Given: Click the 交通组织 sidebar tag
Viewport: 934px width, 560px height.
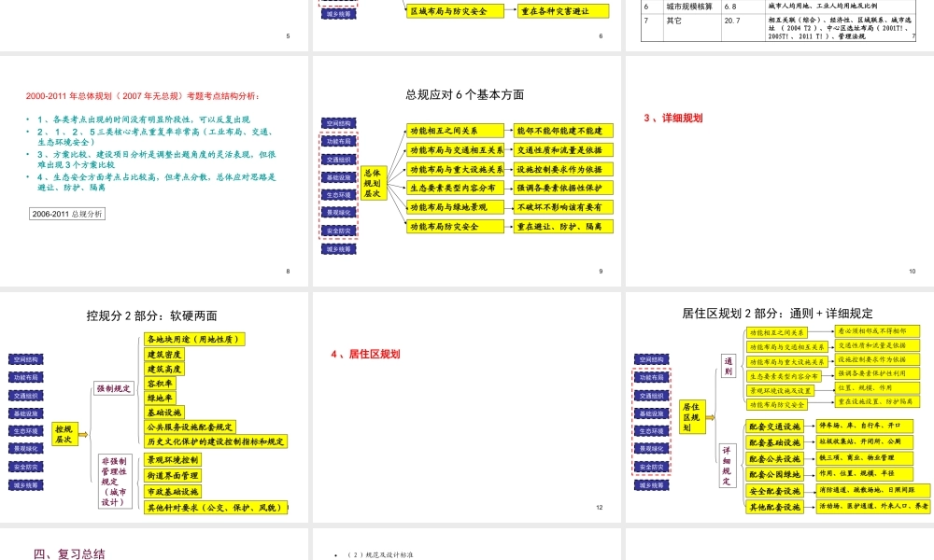Looking at the screenshot, I should pyautogui.click(x=27, y=396).
